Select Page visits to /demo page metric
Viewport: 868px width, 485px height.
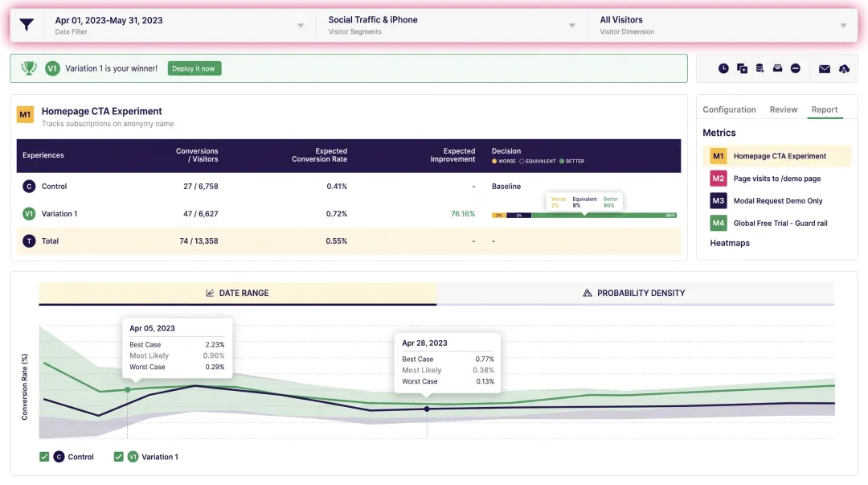[x=776, y=179]
